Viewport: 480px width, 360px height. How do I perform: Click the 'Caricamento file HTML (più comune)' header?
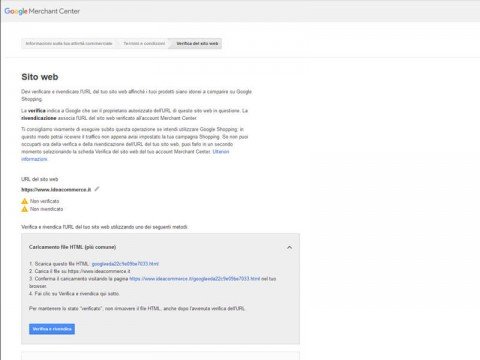tap(72, 247)
